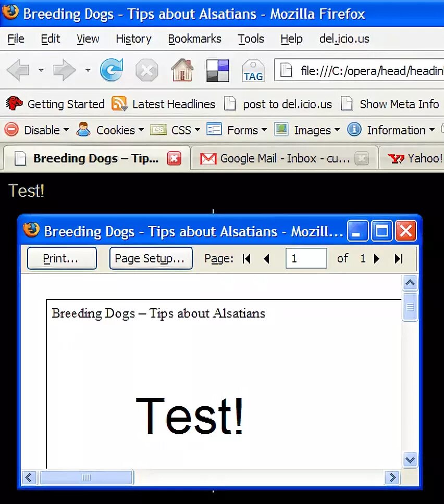This screenshot has height=504, width=444.
Task: Open the Tools menu
Action: click(251, 39)
